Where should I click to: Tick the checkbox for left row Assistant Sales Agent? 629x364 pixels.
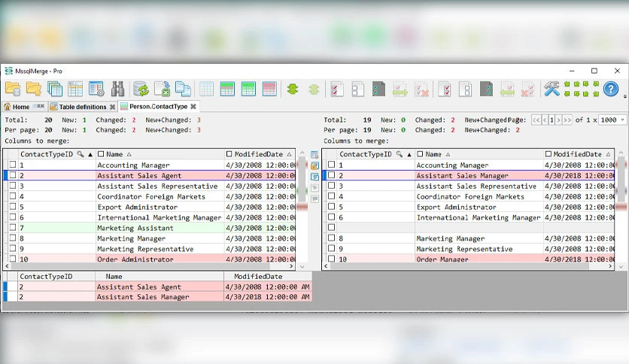coord(13,174)
